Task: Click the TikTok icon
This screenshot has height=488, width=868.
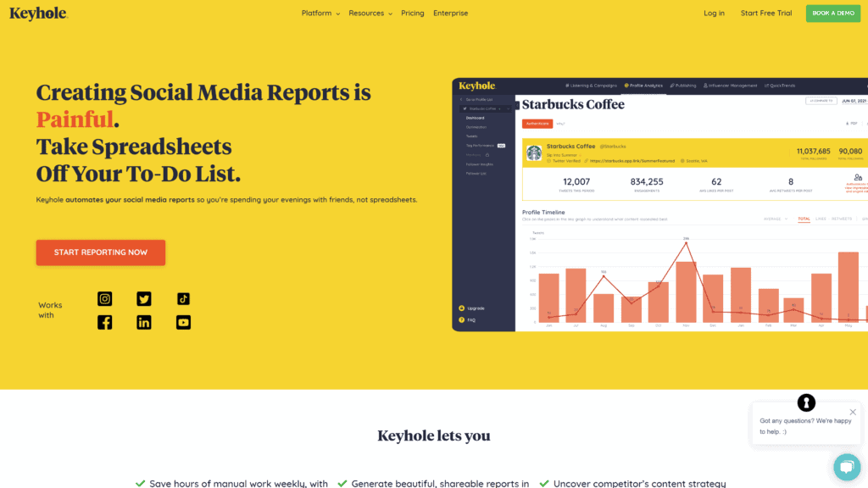Action: (183, 299)
